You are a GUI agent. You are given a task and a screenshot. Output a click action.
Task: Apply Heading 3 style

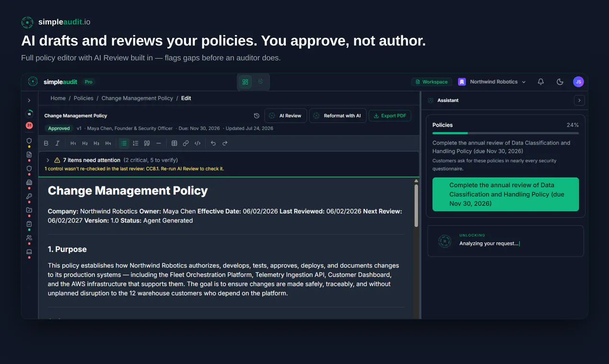(96, 143)
